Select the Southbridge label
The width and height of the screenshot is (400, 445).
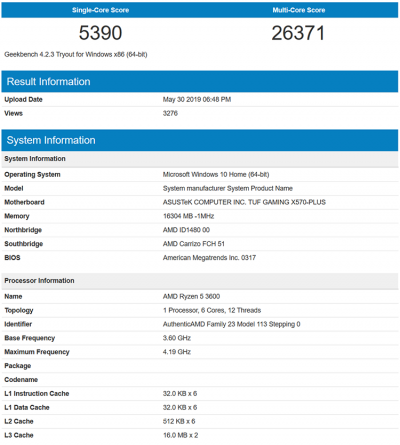24,244
